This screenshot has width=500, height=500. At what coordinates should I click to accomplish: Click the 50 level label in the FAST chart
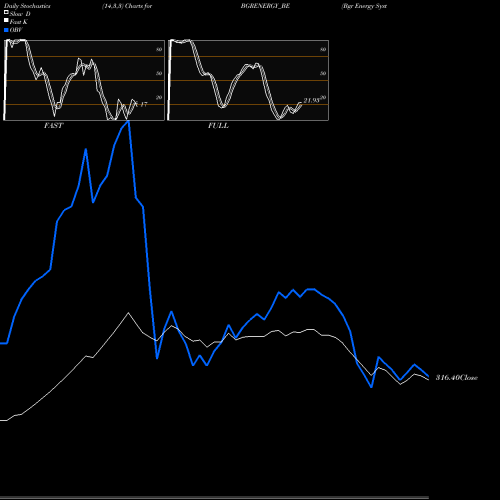pos(159,73)
